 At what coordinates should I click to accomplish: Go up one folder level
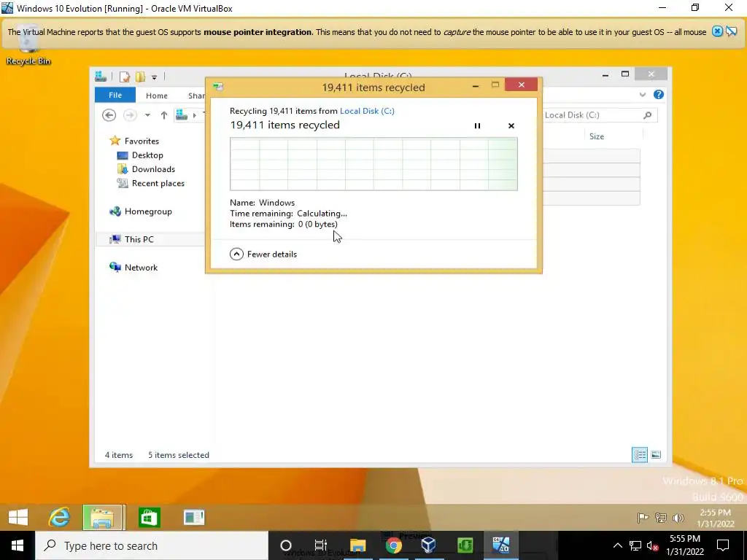tap(164, 115)
